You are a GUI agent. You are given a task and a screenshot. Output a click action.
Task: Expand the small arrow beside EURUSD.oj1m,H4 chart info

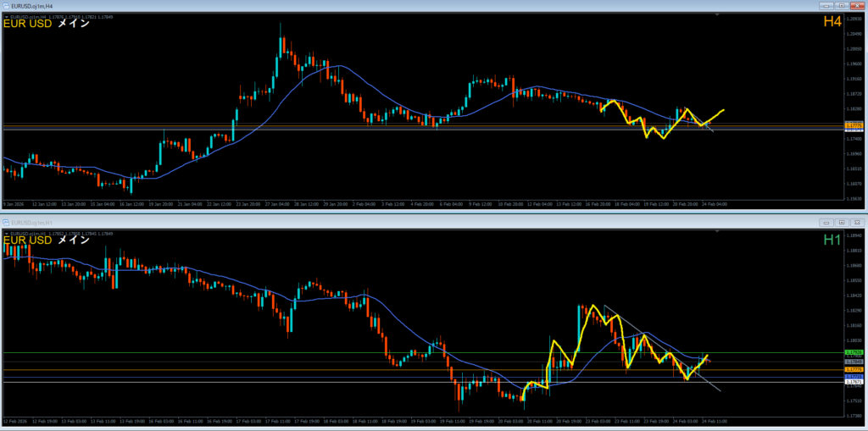point(7,17)
